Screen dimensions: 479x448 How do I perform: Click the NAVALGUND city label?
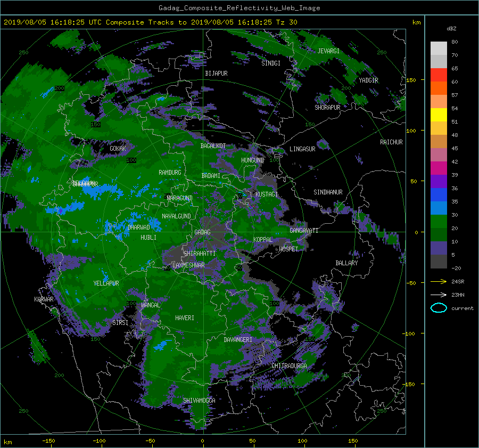click(176, 216)
